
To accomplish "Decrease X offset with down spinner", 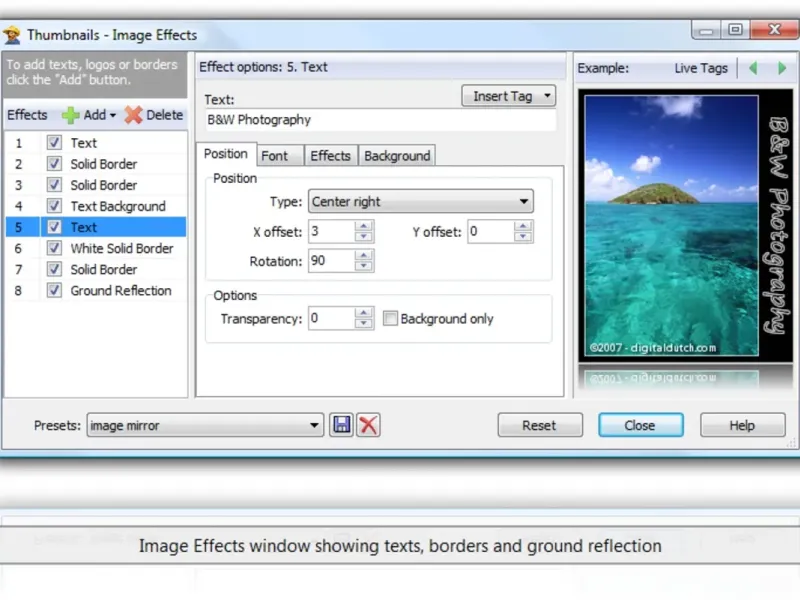I will 364,237.
